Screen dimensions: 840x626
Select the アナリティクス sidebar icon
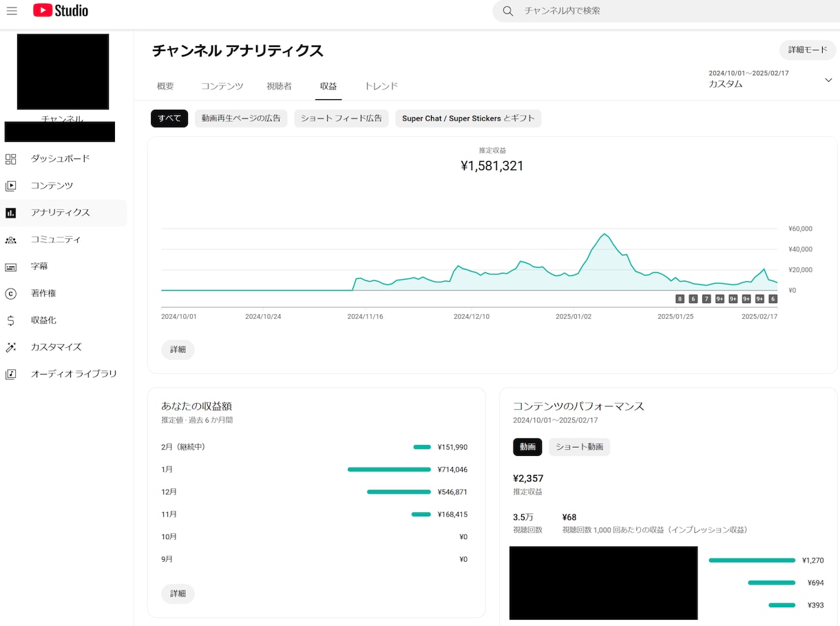point(11,213)
